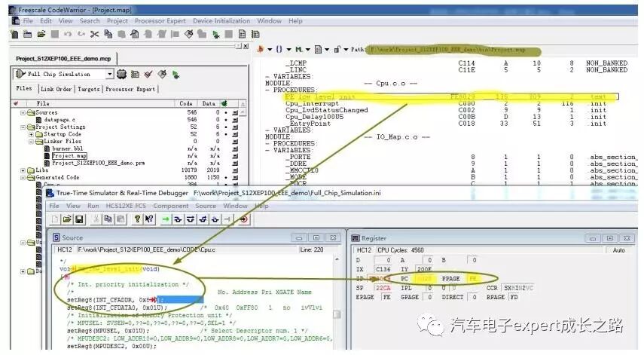The image size is (644, 355).
Task: Click the Source window scrollbar up arrow
Action: 337,260
